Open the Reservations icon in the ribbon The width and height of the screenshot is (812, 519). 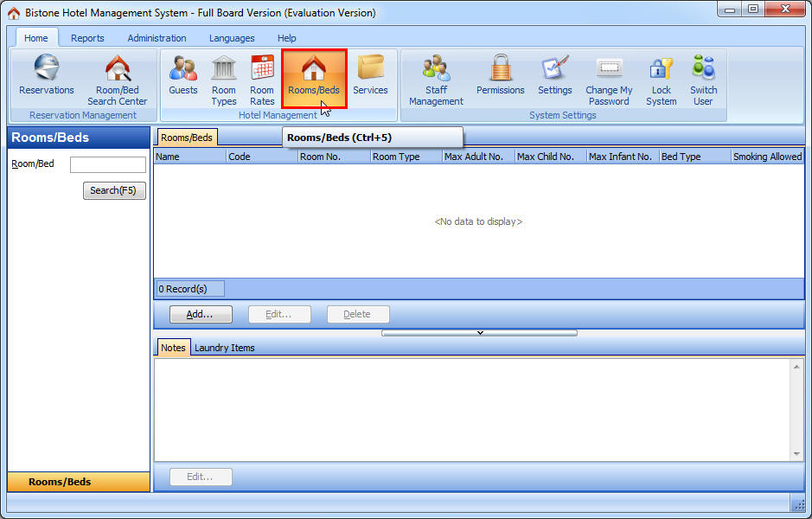click(47, 76)
